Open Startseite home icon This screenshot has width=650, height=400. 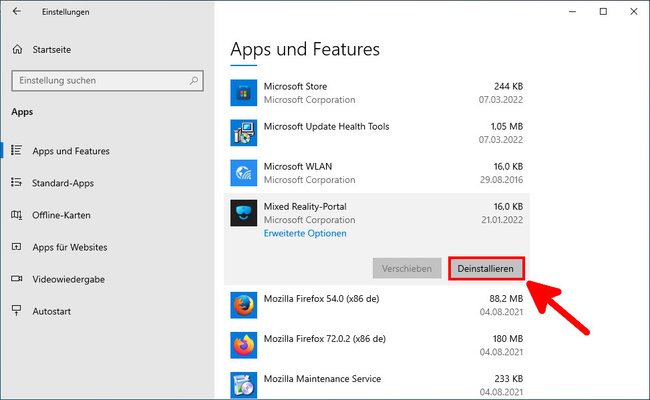(x=17, y=49)
